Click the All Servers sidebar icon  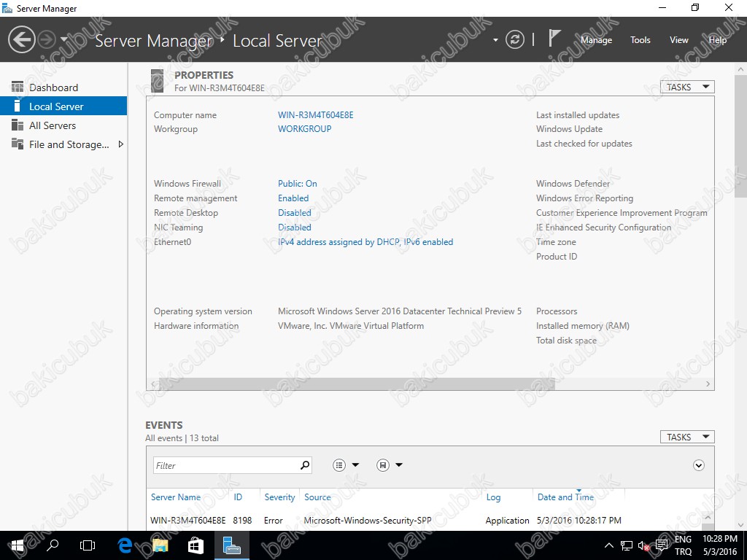coord(18,125)
